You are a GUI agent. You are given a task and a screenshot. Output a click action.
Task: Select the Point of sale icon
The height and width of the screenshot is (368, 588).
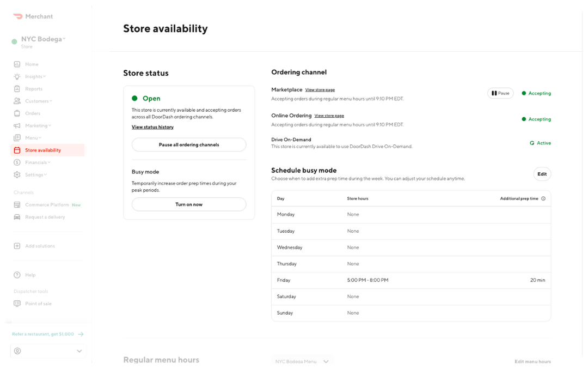(x=17, y=303)
